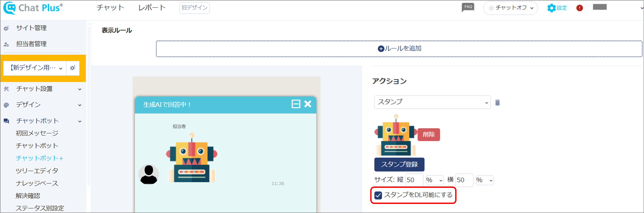This screenshot has height=213, width=644.
Task: Expand the チャット設置 menu chevron
Action: pyautogui.click(x=80, y=89)
